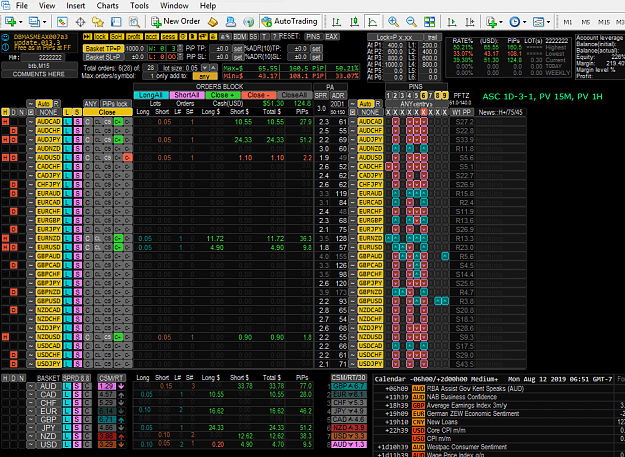Click the green C+ button on AUDJPY row
This screenshot has height=457, width=625.
[118, 140]
